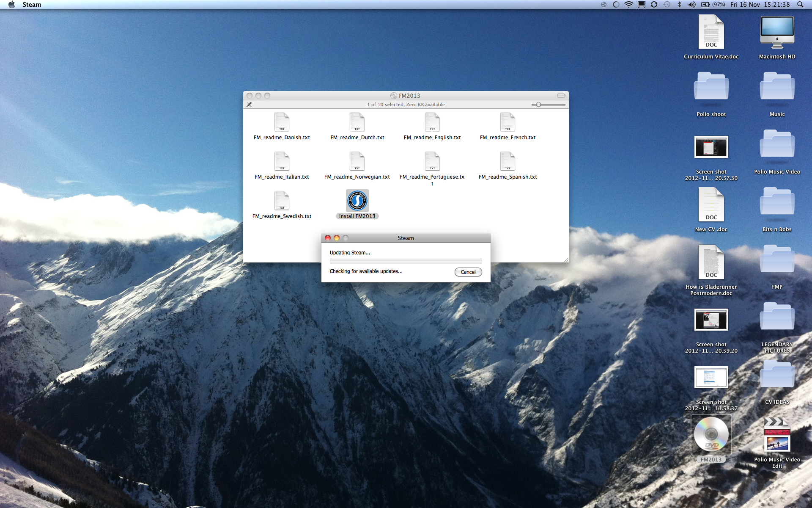The height and width of the screenshot is (508, 812).
Task: Select How is Bladerunner Postmodern.doc icon
Action: (x=711, y=262)
